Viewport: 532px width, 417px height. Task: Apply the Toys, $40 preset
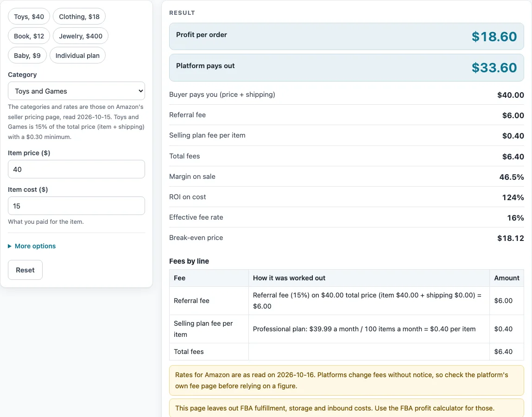pyautogui.click(x=29, y=17)
